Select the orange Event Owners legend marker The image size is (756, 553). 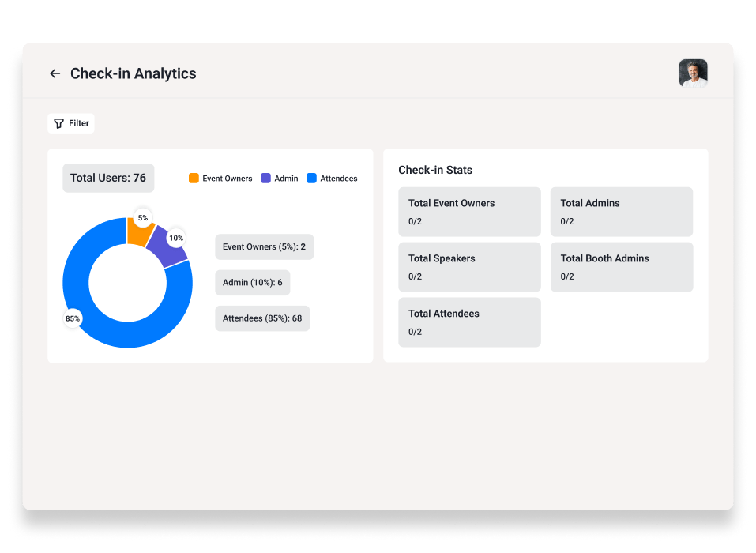coord(192,179)
